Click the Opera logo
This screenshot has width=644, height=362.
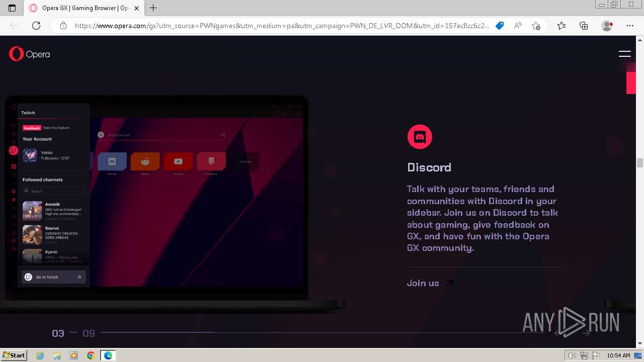pos(30,54)
